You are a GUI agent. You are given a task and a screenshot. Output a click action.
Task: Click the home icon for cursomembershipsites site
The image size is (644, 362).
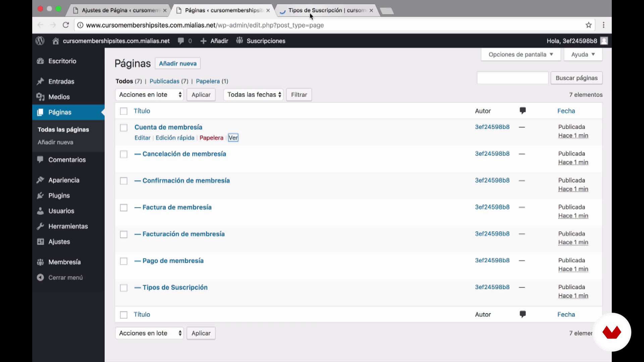[56, 41]
